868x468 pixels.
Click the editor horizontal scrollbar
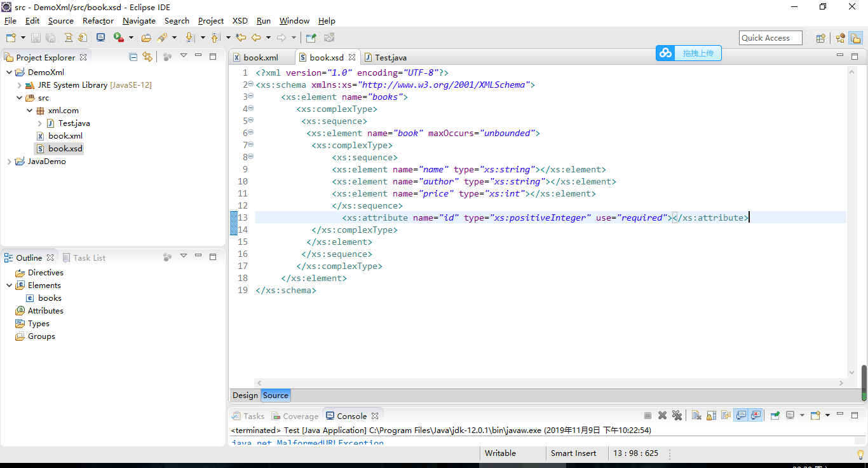pos(550,383)
